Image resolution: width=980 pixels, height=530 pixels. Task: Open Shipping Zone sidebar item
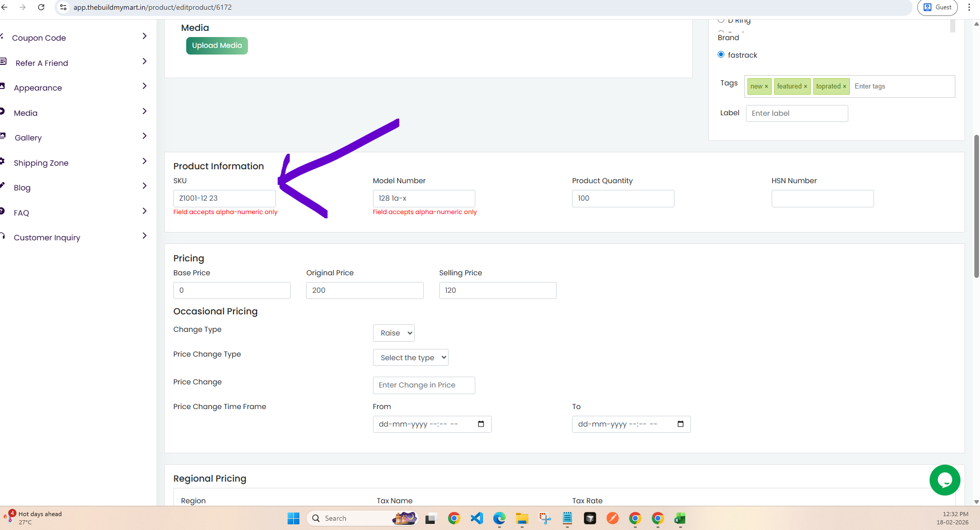coord(41,163)
